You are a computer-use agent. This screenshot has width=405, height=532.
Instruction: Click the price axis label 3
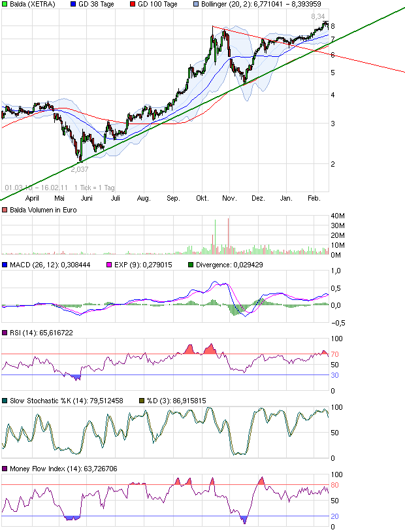coord(332,124)
